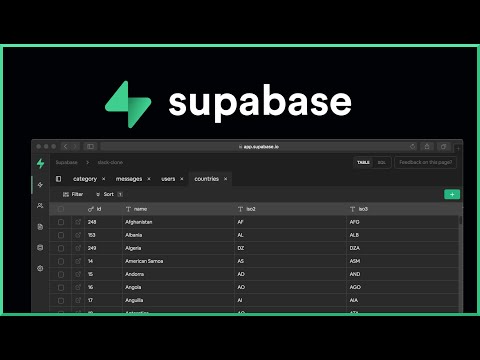Click the slack-clone breadcrumb link

tap(110, 162)
